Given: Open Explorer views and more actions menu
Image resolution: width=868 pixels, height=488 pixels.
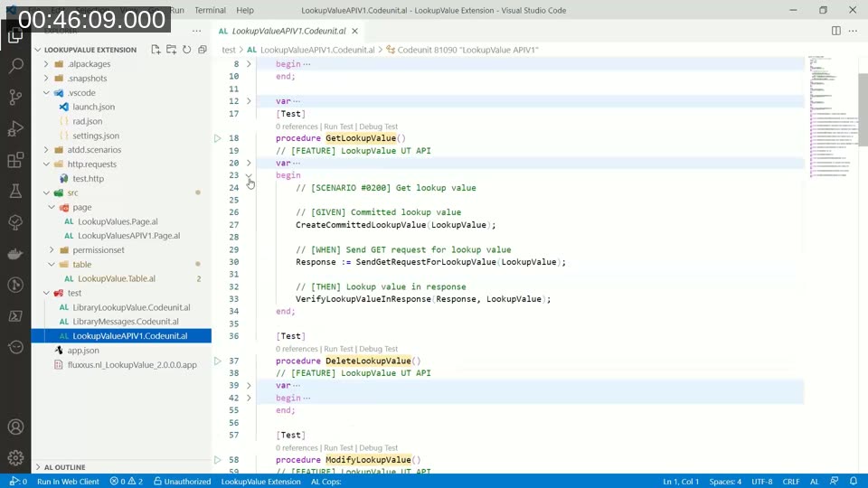Looking at the screenshot, I should 196,31.
